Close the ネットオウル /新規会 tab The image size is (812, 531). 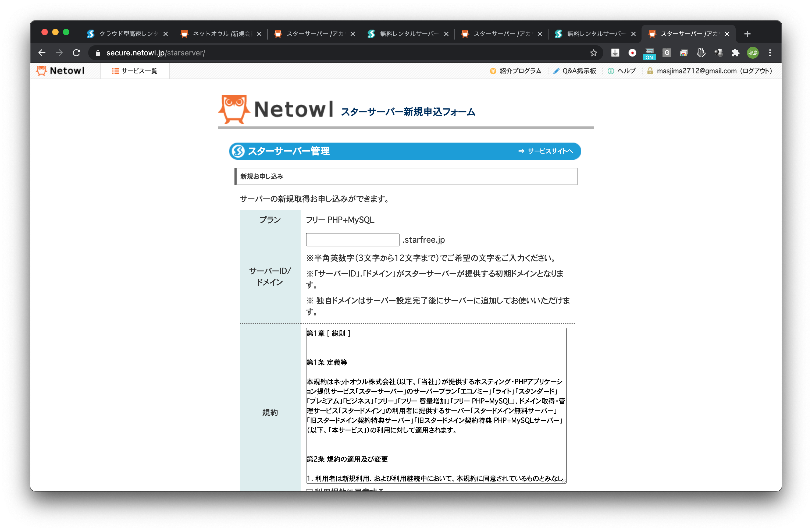click(x=259, y=34)
